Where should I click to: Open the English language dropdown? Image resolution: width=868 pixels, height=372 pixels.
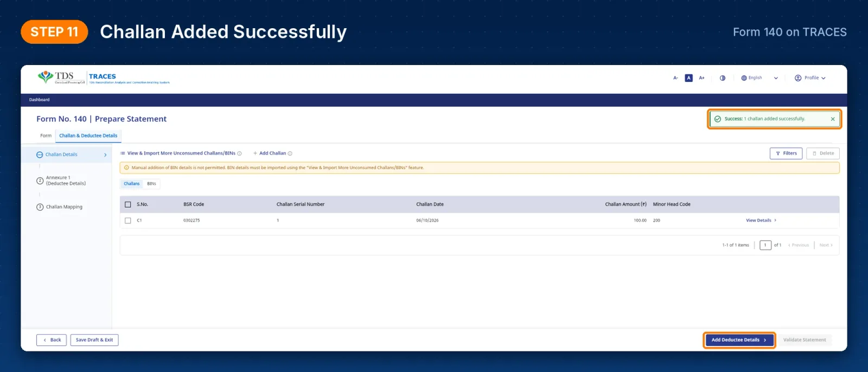click(759, 78)
